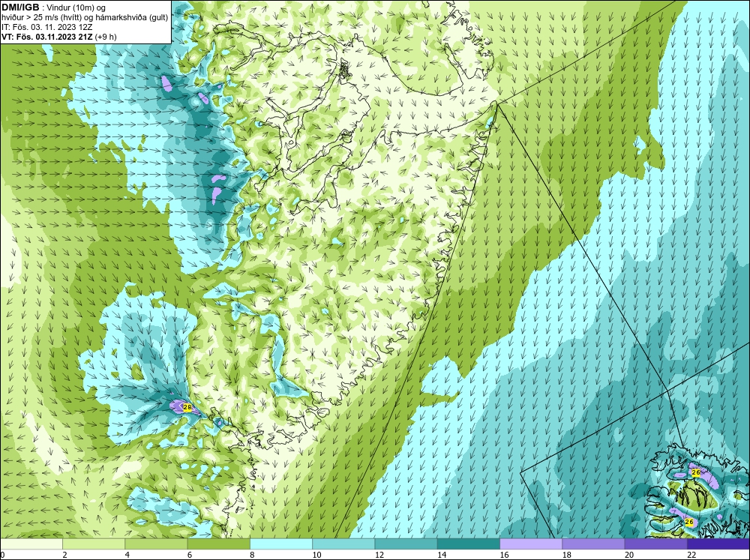Pick the 16–18 m/s lavender swatch
The image size is (750, 560).
click(531, 544)
